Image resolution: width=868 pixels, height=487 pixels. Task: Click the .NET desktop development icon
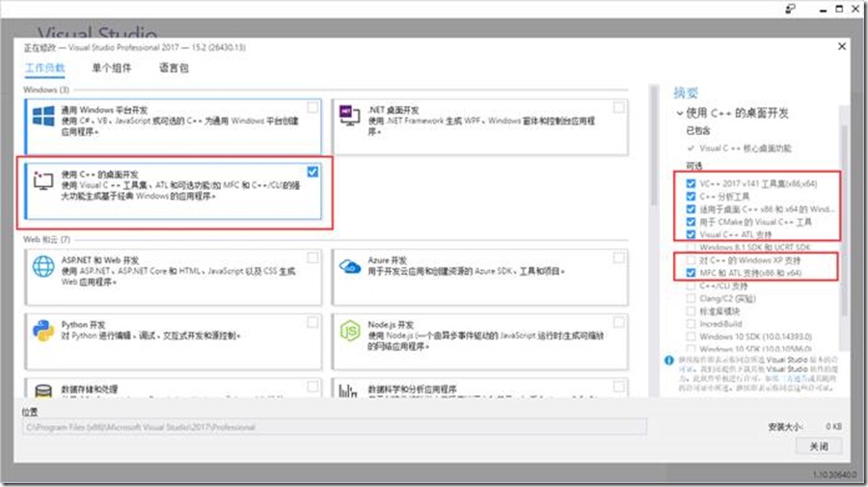pyautogui.click(x=349, y=115)
